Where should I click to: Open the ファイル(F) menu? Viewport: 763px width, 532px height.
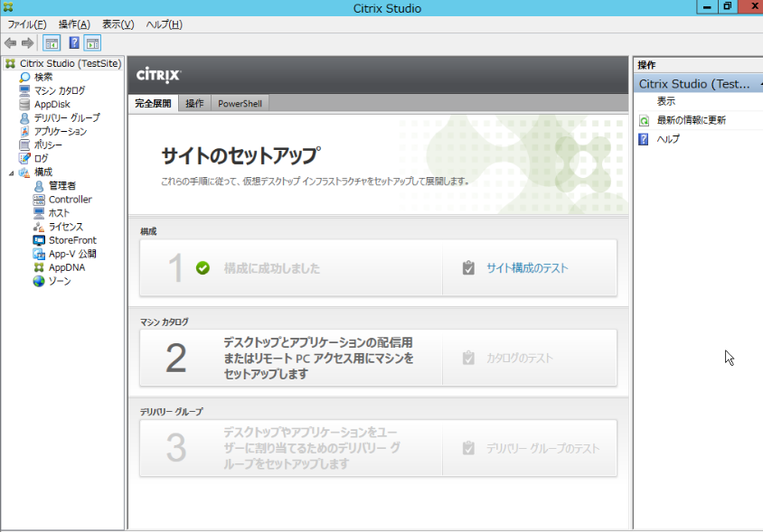[27, 24]
